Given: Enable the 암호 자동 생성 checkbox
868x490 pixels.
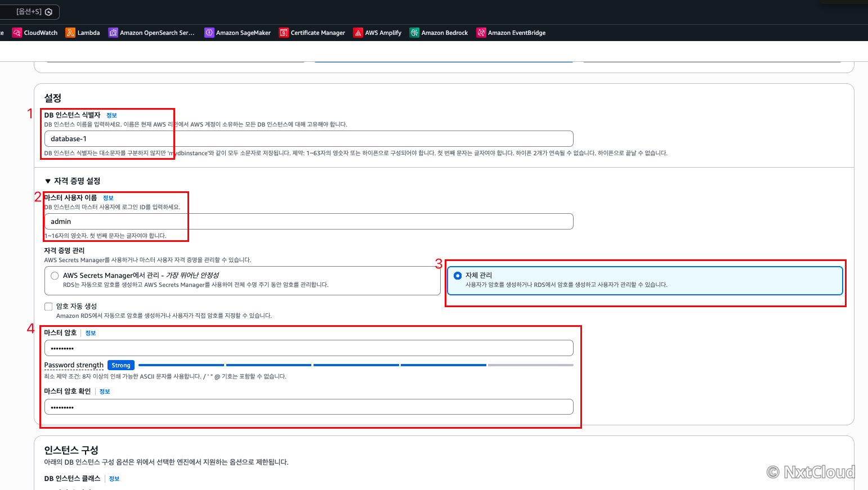Looking at the screenshot, I should pyautogui.click(x=48, y=307).
